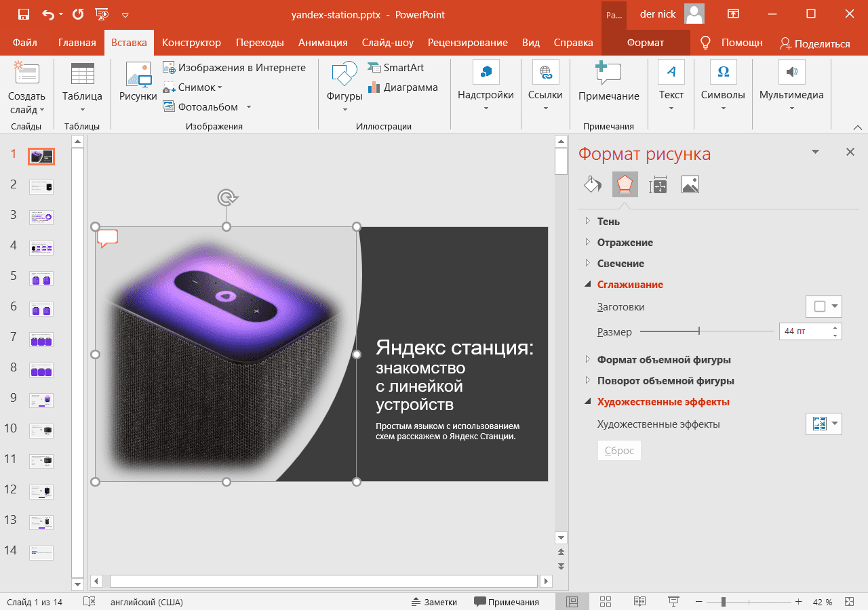Toggle Comments pane in status bar
This screenshot has height=610, width=868.
tap(507, 602)
